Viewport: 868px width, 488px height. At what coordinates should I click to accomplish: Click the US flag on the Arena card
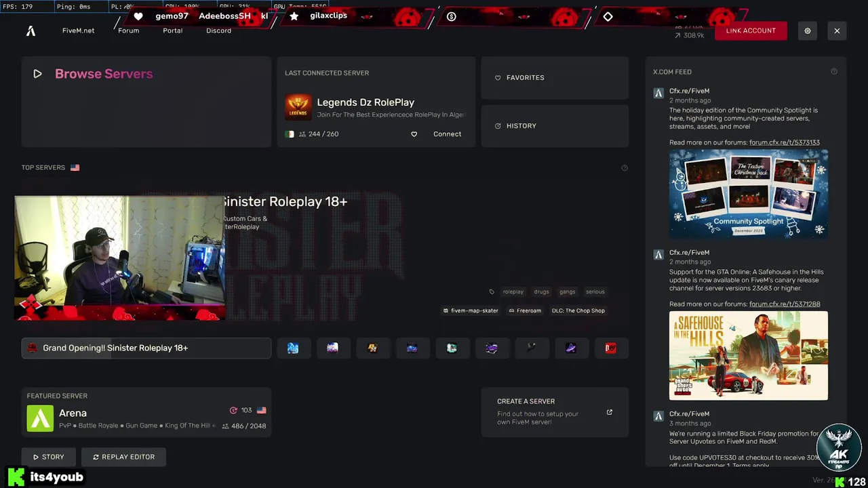tap(262, 410)
